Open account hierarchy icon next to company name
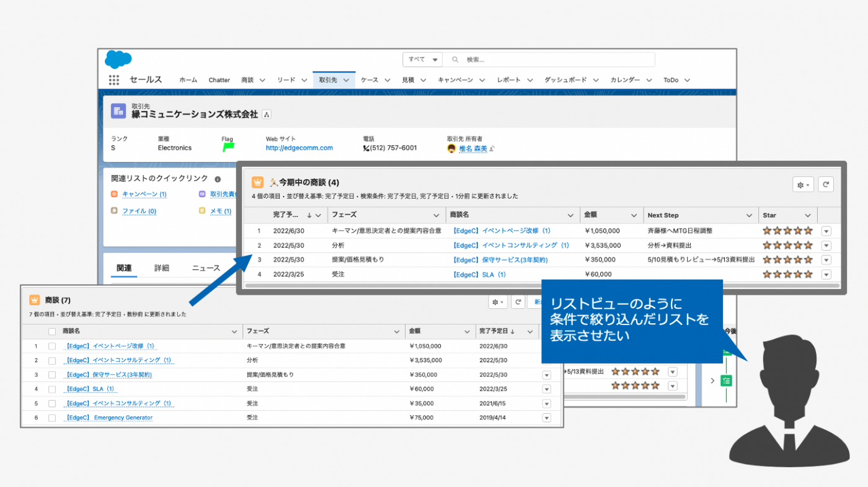 coord(267,115)
